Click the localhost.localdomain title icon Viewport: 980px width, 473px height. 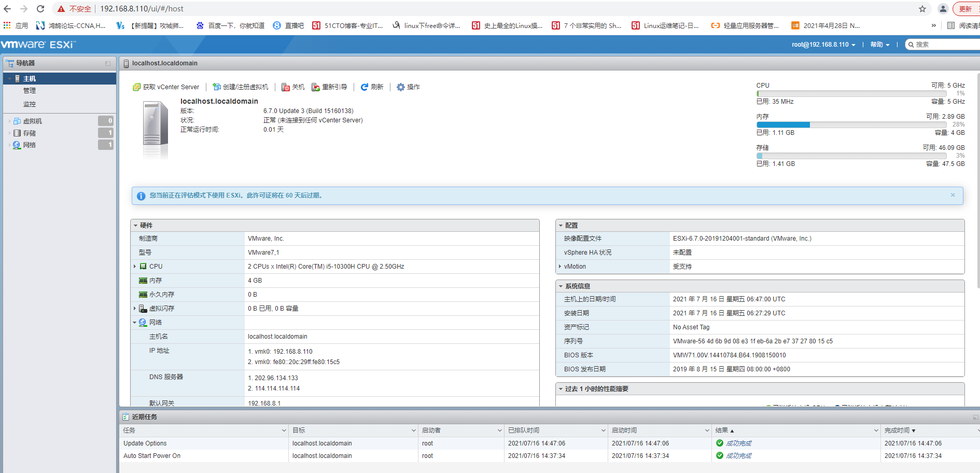(x=126, y=63)
